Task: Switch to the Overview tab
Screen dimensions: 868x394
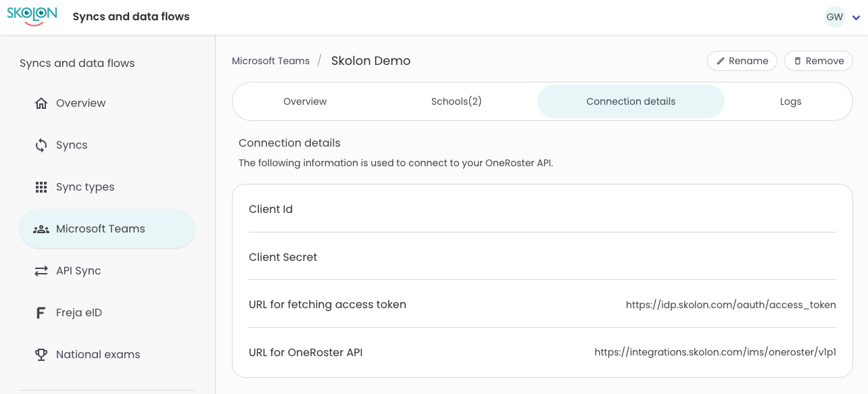Action: (305, 101)
